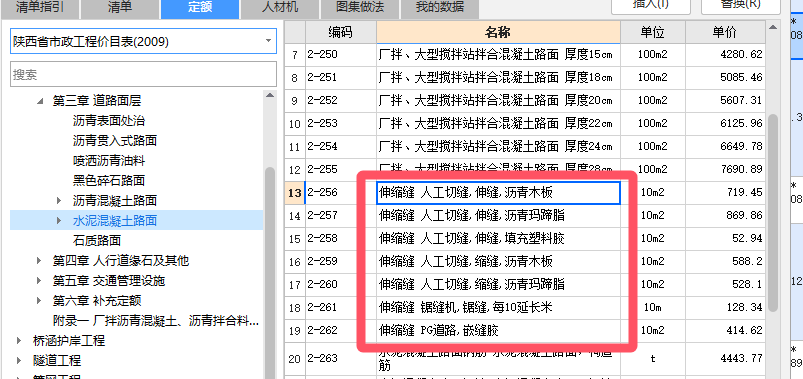Open the 人材机 tab

tap(280, 8)
